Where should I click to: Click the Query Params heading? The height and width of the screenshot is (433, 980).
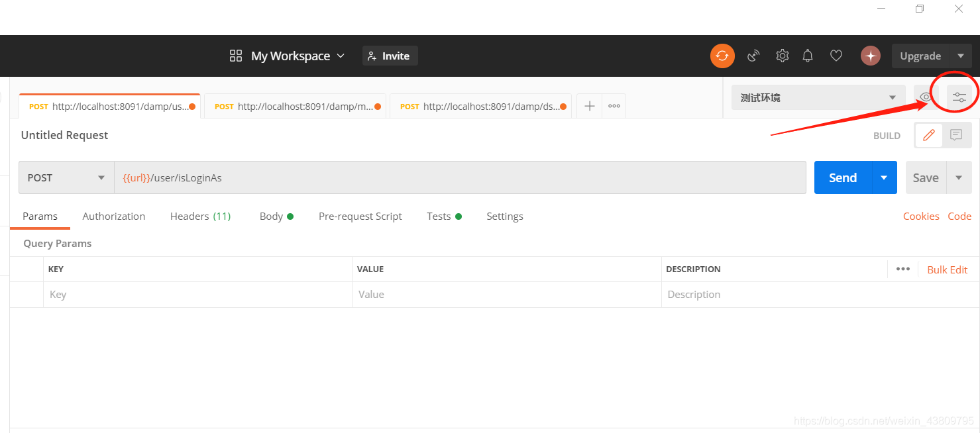58,244
